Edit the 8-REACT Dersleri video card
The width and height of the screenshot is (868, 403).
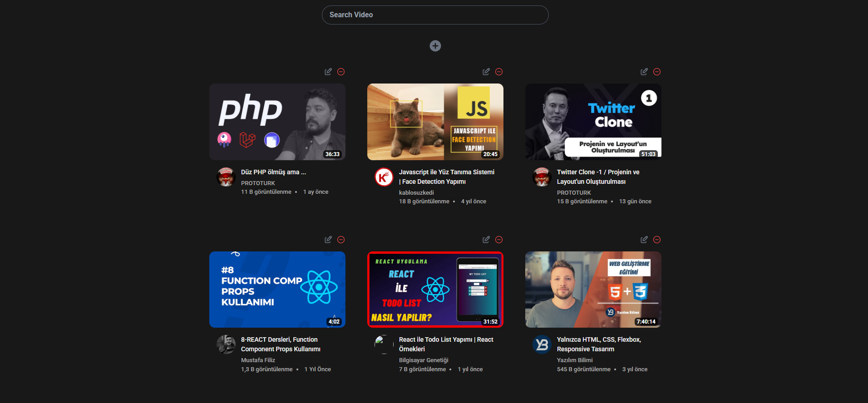[328, 240]
